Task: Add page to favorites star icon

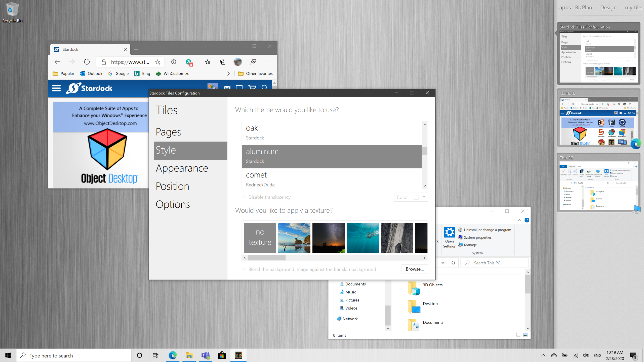Action: point(158,62)
